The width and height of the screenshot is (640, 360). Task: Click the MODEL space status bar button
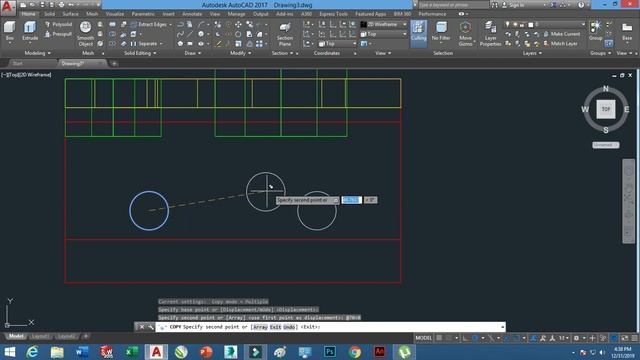pos(423,338)
